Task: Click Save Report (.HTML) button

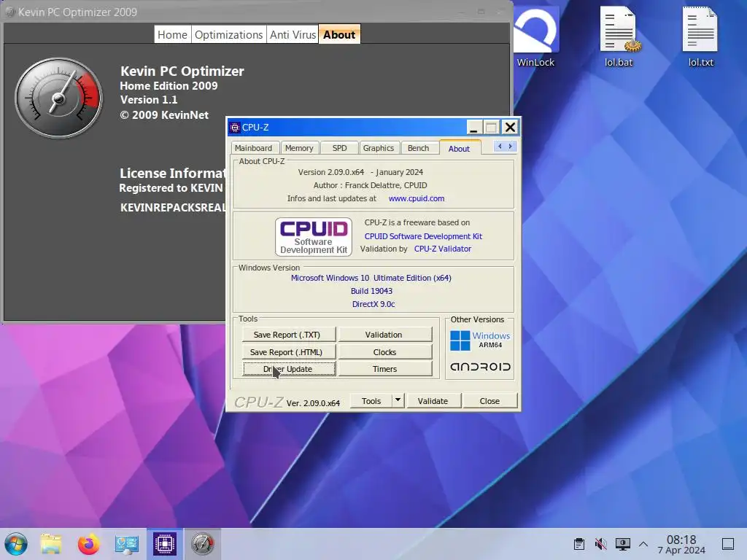Action: 289,352
